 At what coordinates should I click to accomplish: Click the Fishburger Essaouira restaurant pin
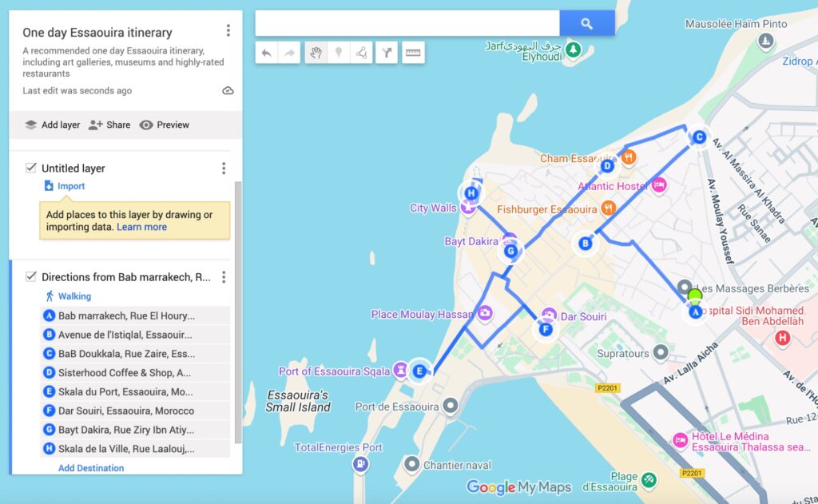coord(608,208)
